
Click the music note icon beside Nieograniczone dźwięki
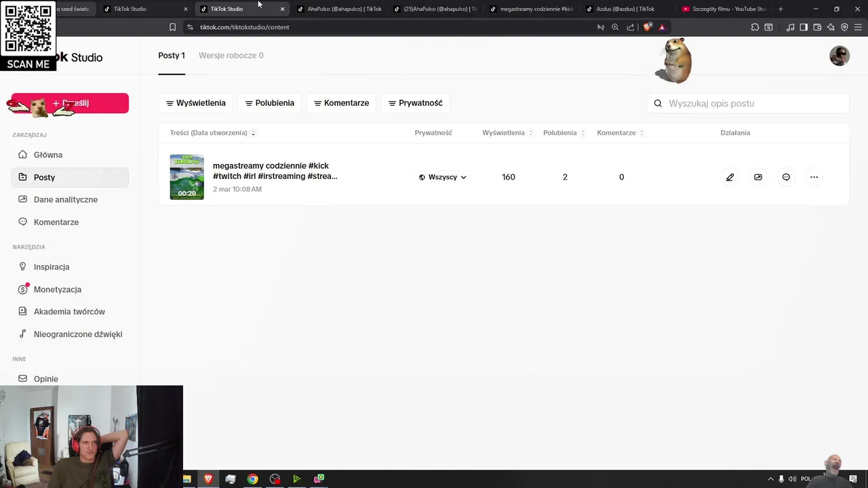23,333
